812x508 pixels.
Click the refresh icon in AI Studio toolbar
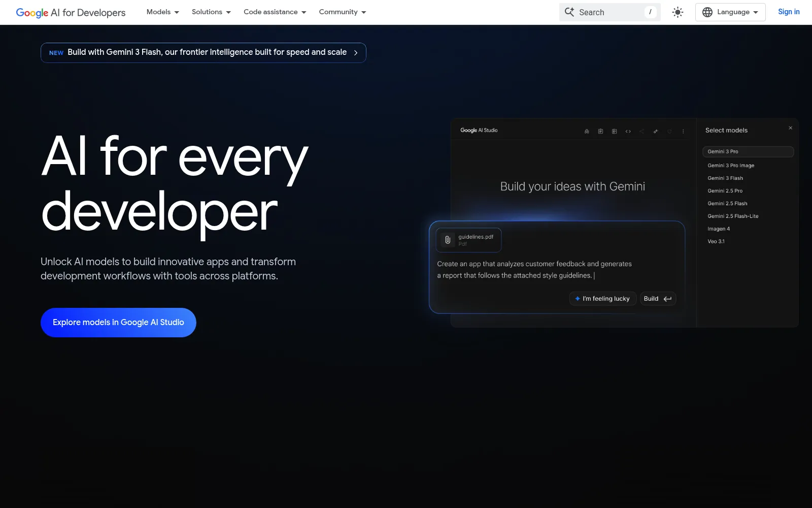669,131
